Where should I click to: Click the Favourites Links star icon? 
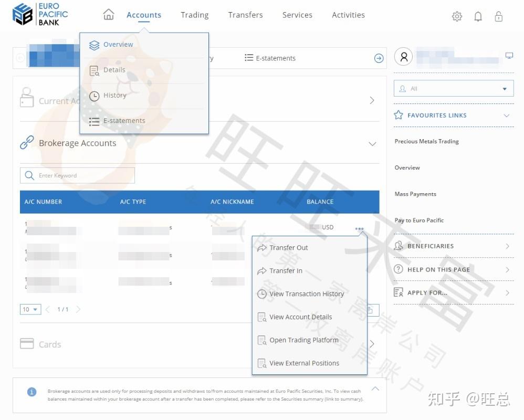click(x=399, y=115)
